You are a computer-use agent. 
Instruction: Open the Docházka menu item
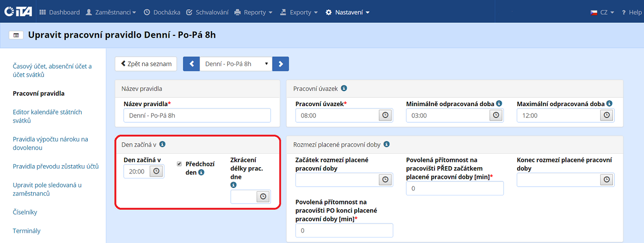(x=161, y=12)
